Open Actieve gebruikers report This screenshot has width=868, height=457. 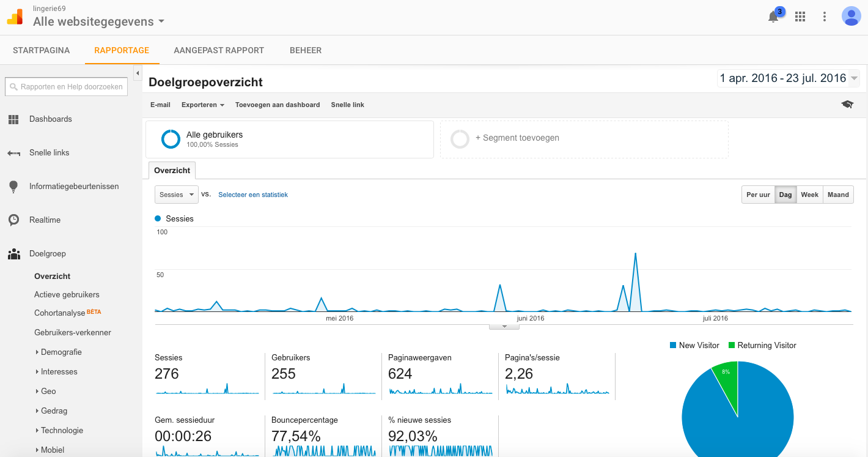point(67,295)
